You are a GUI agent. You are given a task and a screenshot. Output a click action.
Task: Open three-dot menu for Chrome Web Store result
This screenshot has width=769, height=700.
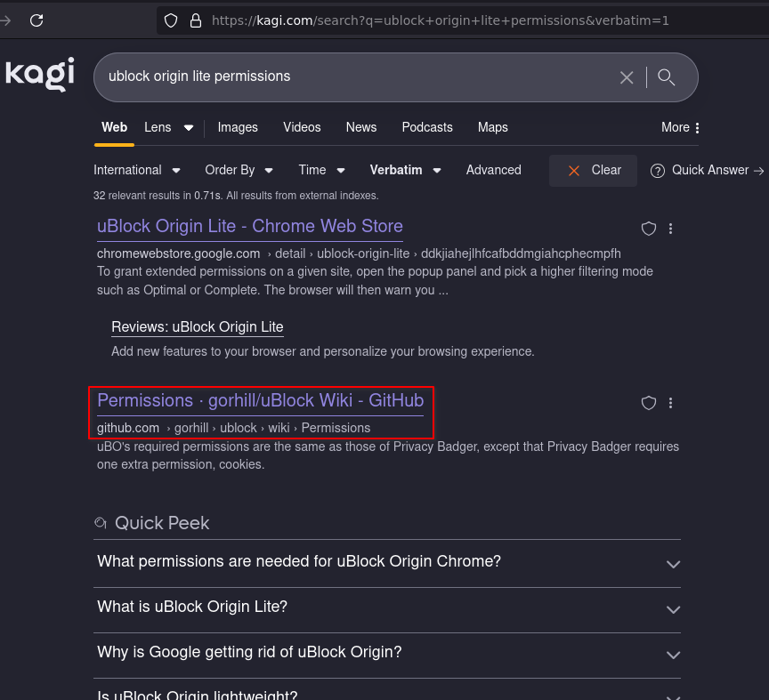point(671,229)
